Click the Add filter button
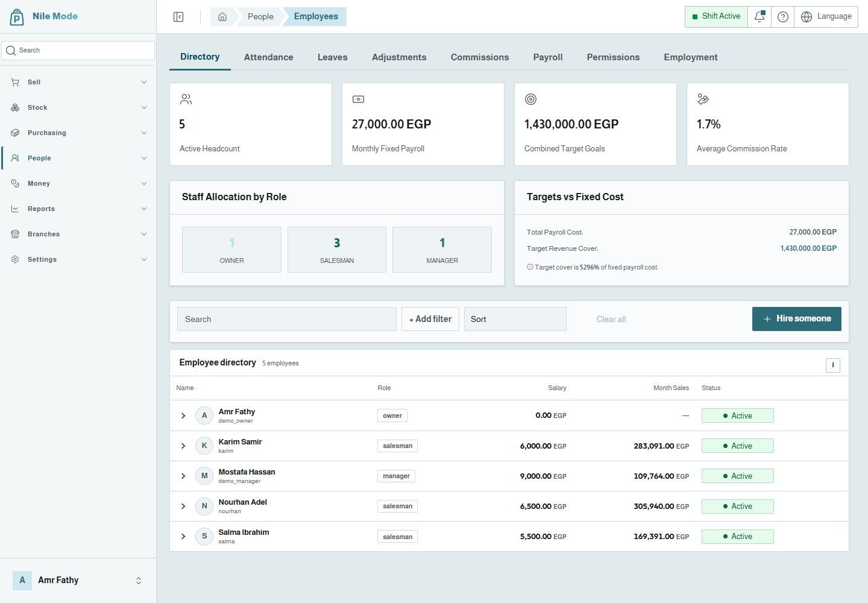 click(x=430, y=319)
